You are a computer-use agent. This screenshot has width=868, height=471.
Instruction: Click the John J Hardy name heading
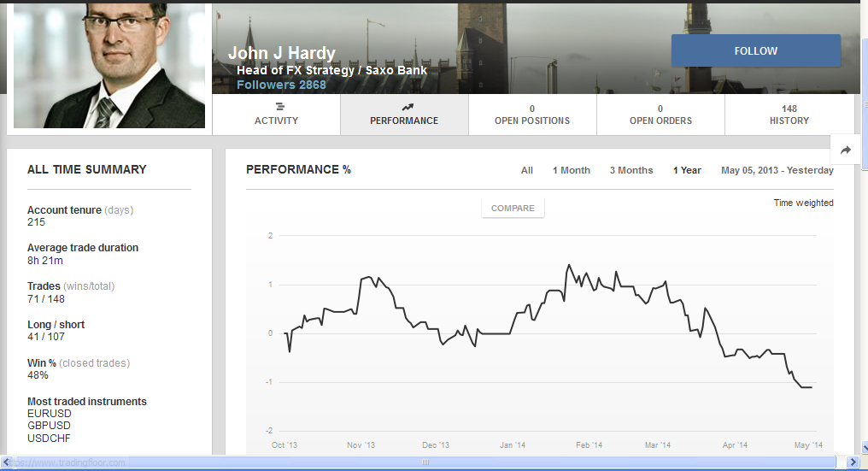coord(282,54)
